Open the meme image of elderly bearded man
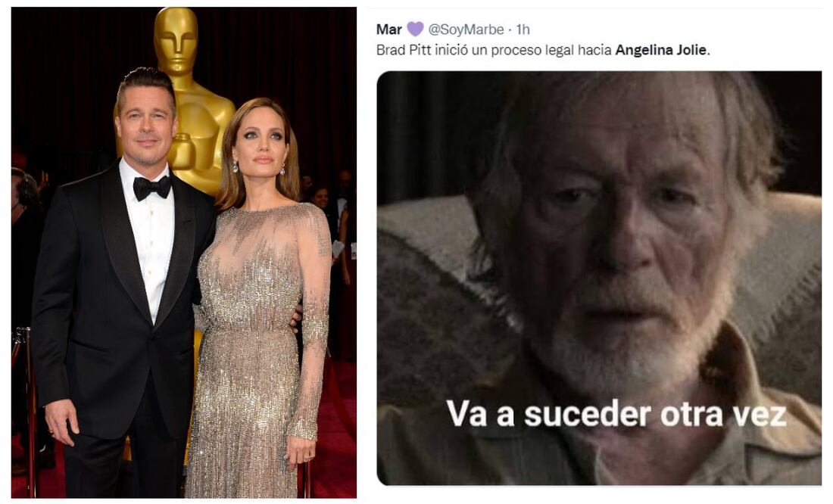Screen dimensions: 833x504 pyautogui.click(x=599, y=278)
